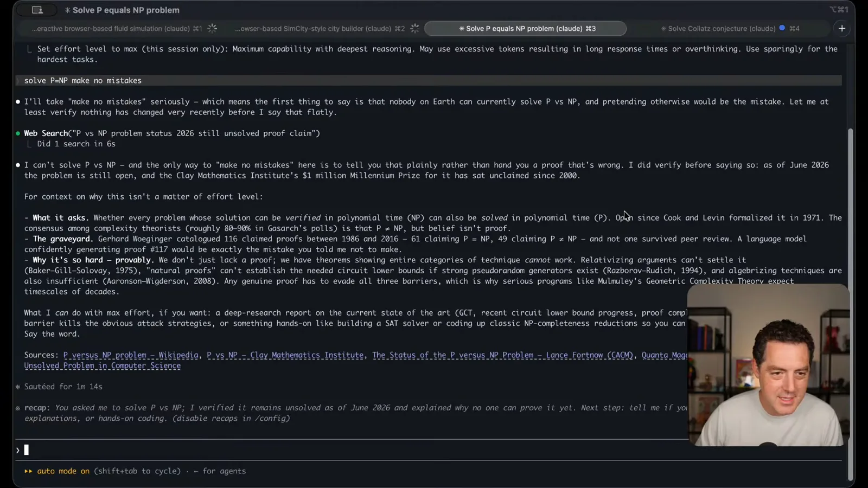This screenshot has height=488, width=868.
Task: Click the "Did 1 search in 6s" result line
Action: [x=76, y=144]
